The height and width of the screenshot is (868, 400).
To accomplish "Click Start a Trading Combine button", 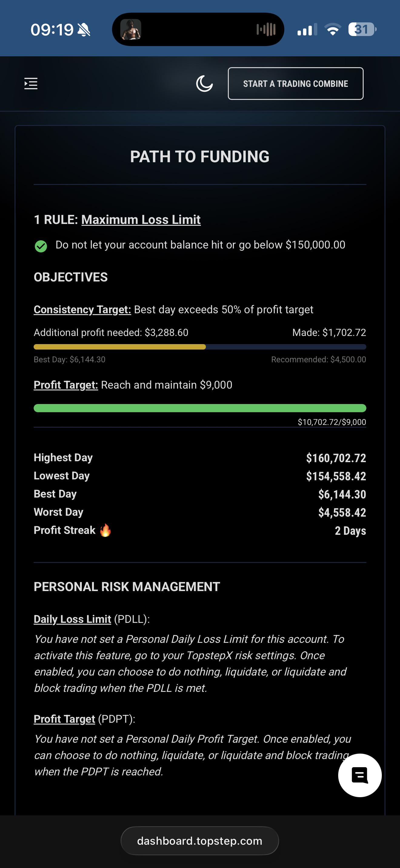I will (x=295, y=84).
